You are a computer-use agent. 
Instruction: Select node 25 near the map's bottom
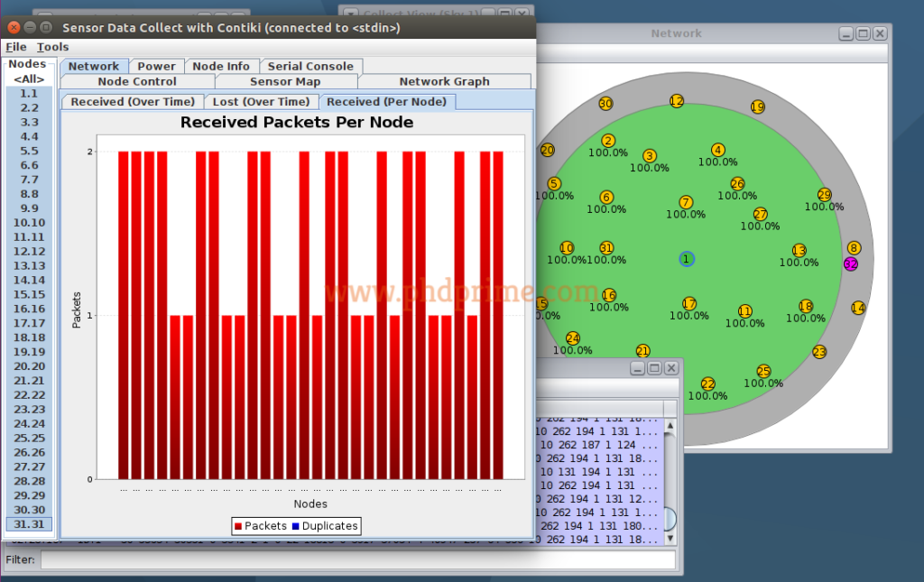[x=763, y=371]
